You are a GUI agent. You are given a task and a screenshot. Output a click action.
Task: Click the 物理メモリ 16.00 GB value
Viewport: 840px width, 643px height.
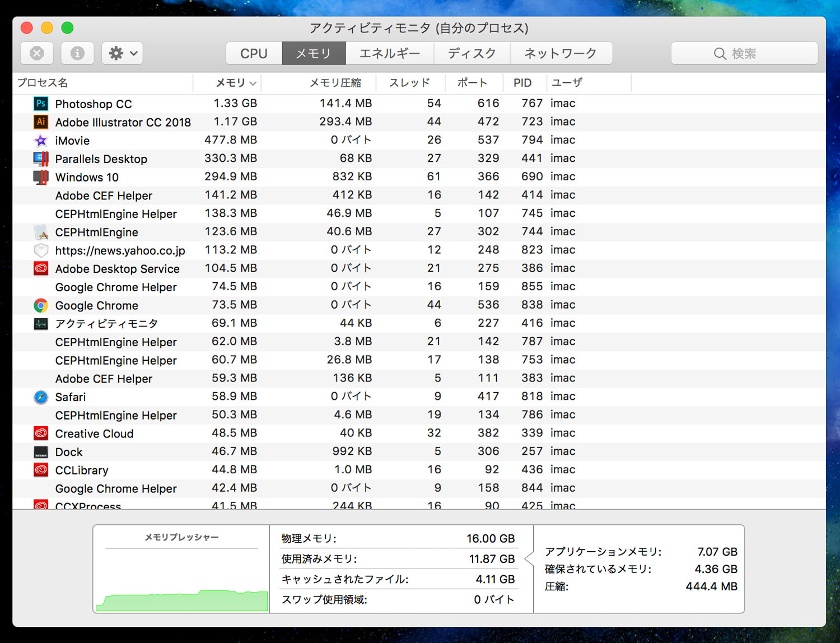pyautogui.click(x=491, y=538)
